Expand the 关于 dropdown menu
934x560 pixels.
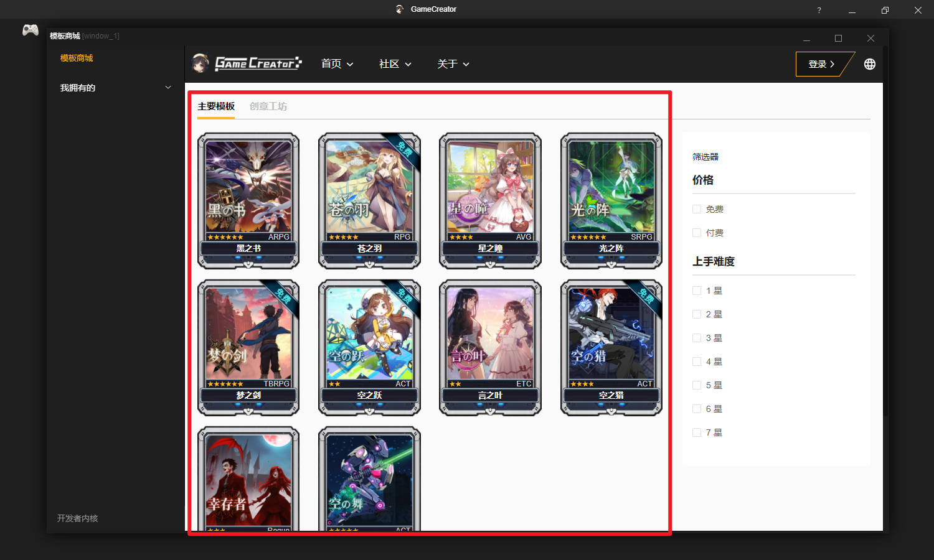click(x=453, y=63)
